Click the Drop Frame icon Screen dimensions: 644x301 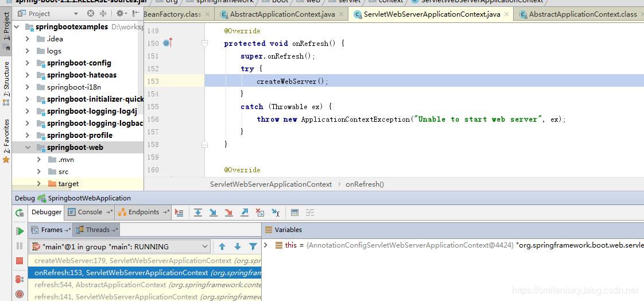(x=260, y=213)
